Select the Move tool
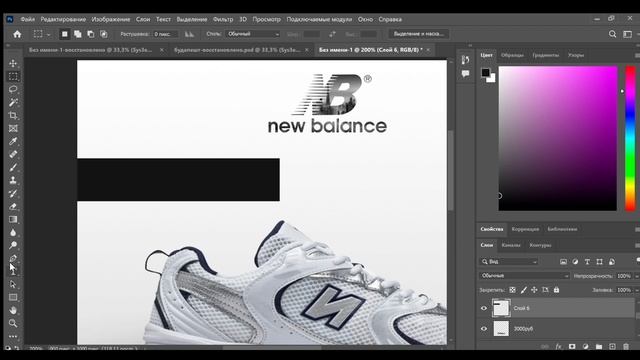 click(x=13, y=63)
